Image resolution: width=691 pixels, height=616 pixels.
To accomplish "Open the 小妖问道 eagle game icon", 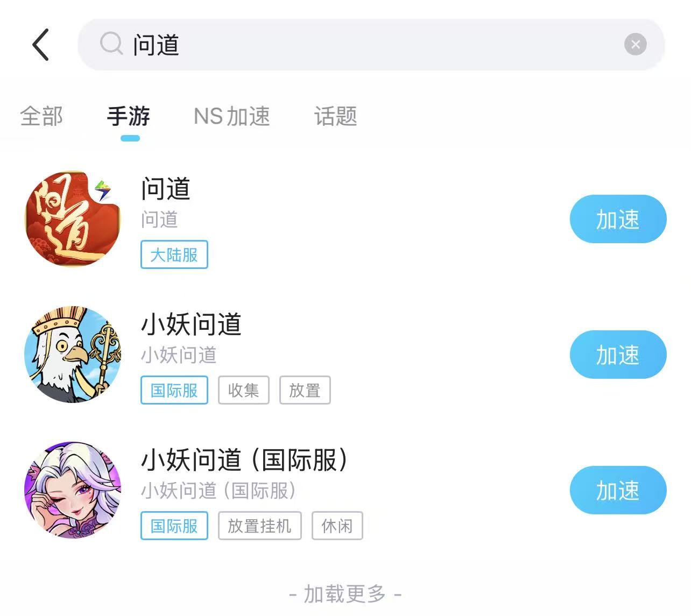I will tap(73, 355).
